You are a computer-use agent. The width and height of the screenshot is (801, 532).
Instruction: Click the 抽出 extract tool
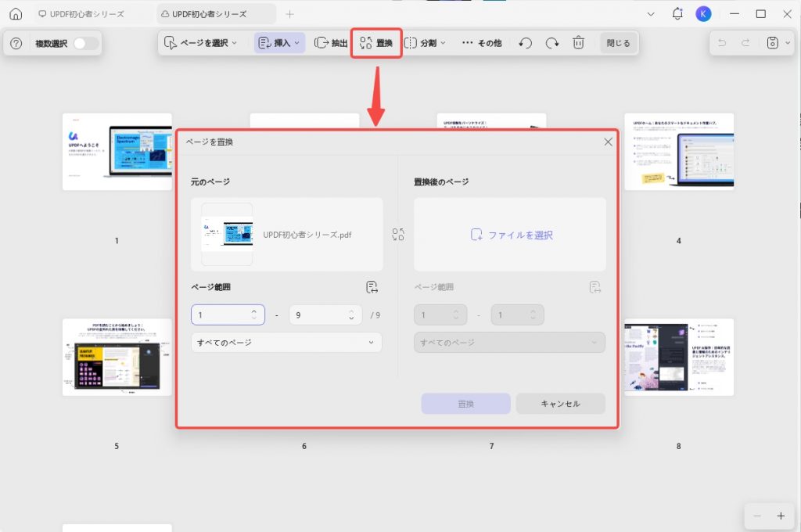point(331,43)
